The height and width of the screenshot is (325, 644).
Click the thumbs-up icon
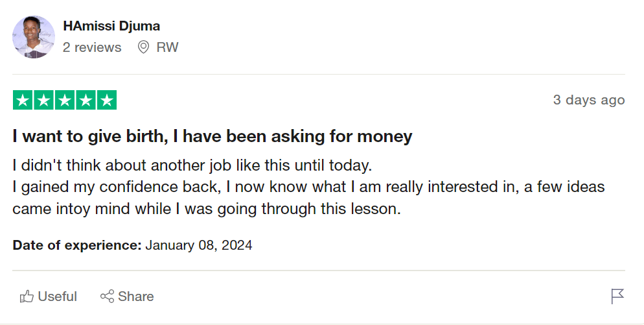27,296
